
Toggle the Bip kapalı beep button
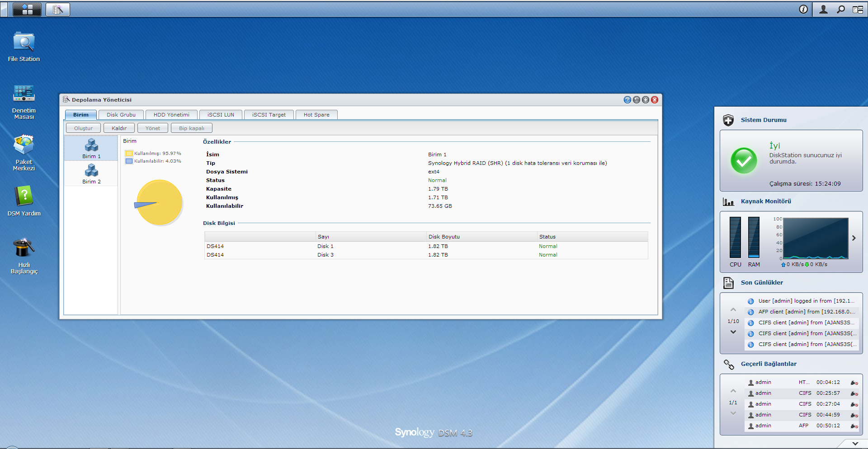pos(191,128)
